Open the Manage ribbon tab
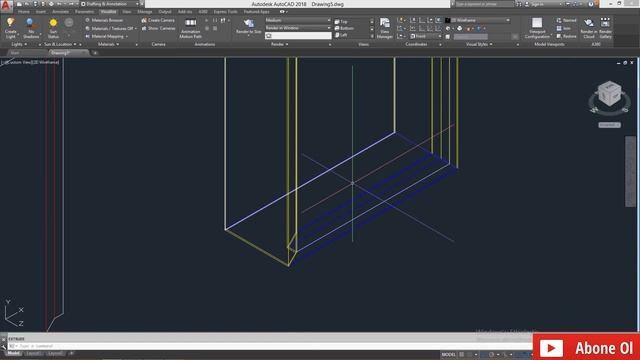Image resolution: width=640 pixels, height=360 pixels. [x=144, y=12]
